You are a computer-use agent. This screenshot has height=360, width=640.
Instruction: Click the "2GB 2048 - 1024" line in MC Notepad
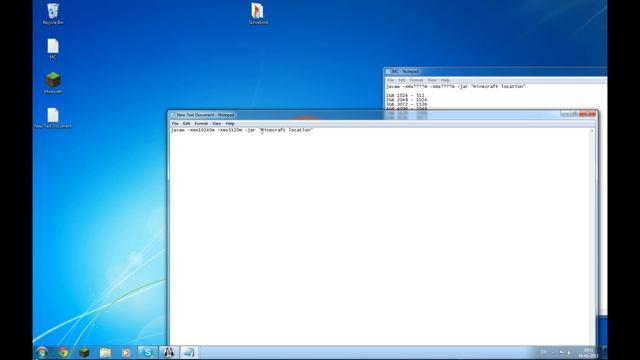tap(406, 100)
